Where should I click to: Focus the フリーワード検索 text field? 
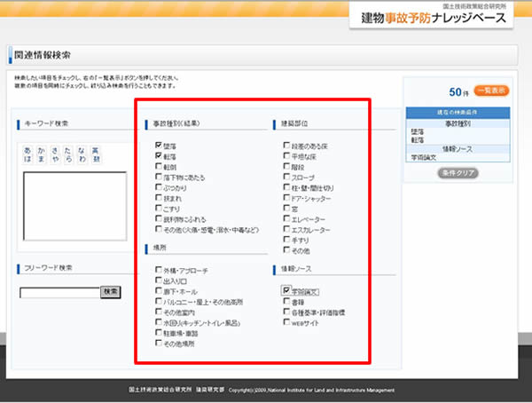pyautogui.click(x=59, y=293)
